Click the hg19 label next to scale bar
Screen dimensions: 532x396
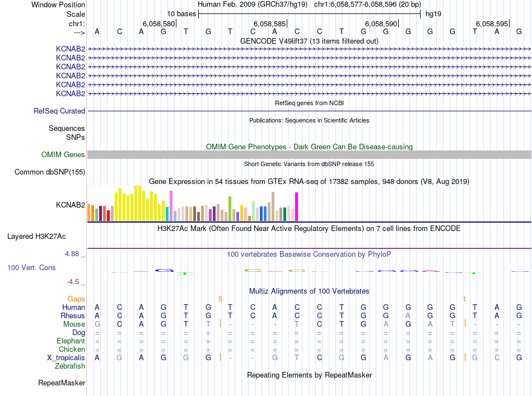pyautogui.click(x=433, y=14)
